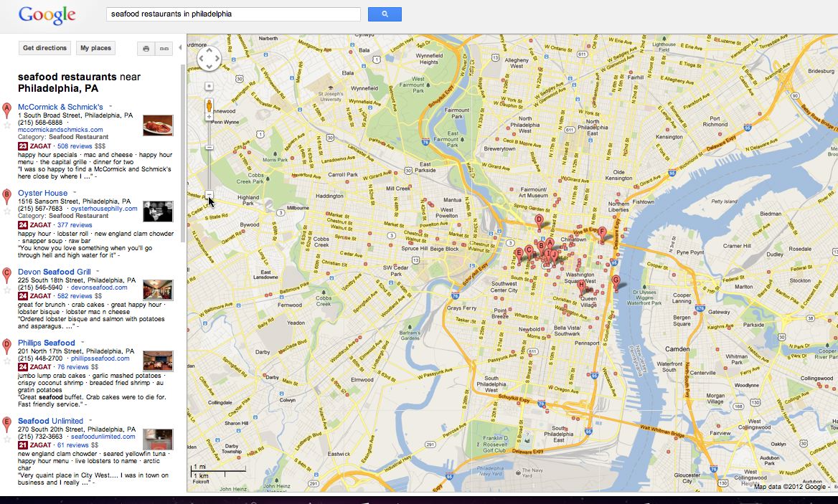Pan the map right with the right arrow
838x504 pixels.
(x=217, y=59)
